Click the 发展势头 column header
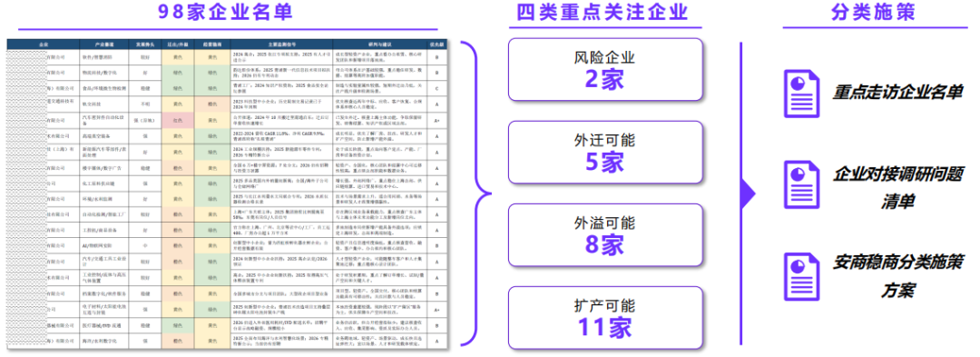This screenshot has height=357, width=980. tap(145, 45)
